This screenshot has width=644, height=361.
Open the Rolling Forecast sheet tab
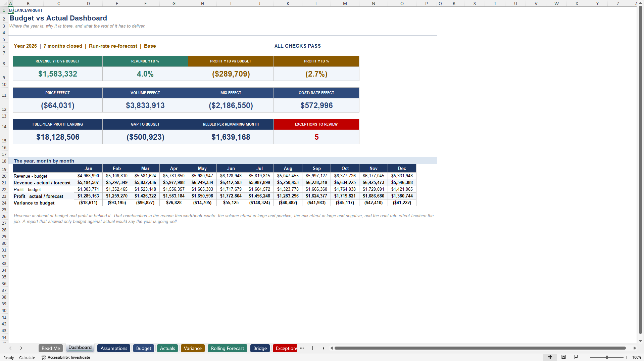(228, 348)
